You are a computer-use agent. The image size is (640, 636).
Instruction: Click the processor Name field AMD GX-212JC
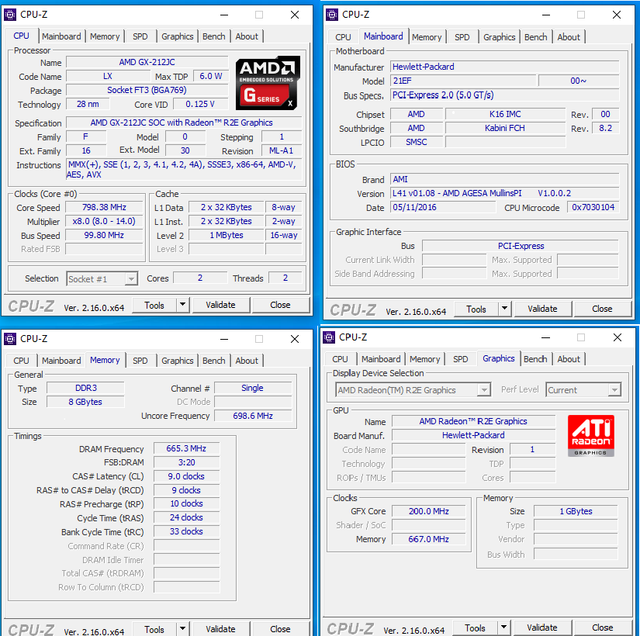click(147, 62)
